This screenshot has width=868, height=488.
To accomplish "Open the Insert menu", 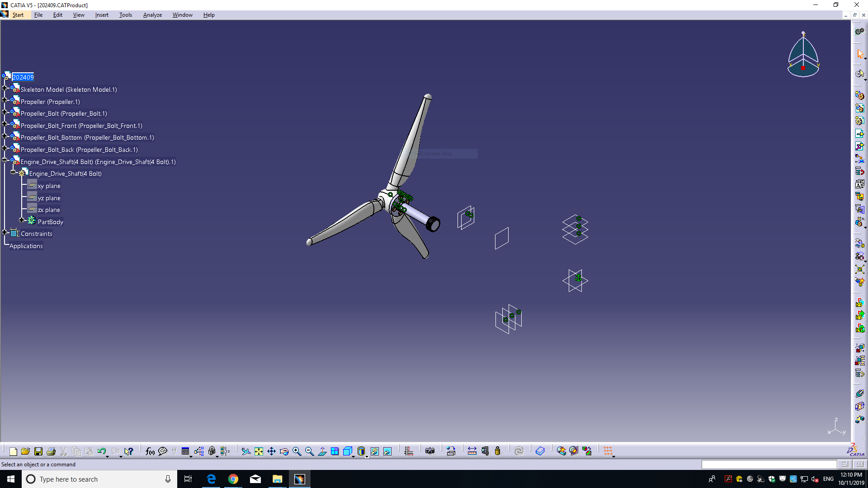I will pos(102,15).
